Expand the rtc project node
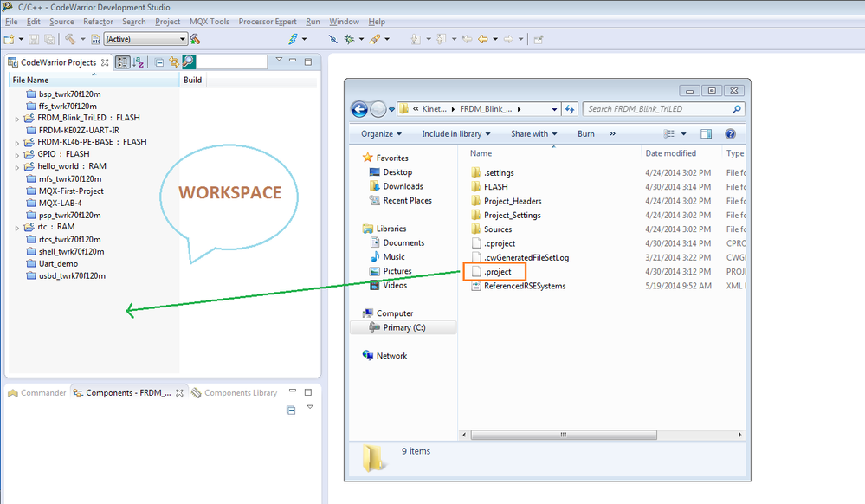This screenshot has width=865, height=504. [x=16, y=228]
